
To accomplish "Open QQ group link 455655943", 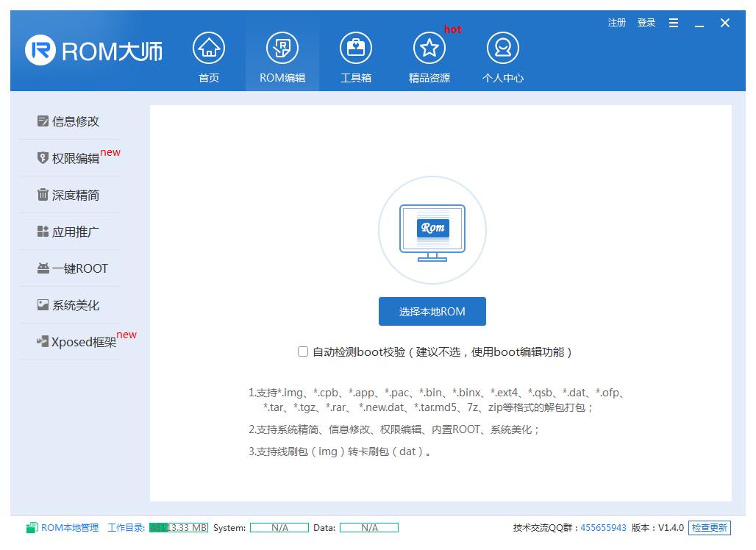I will tap(602, 527).
